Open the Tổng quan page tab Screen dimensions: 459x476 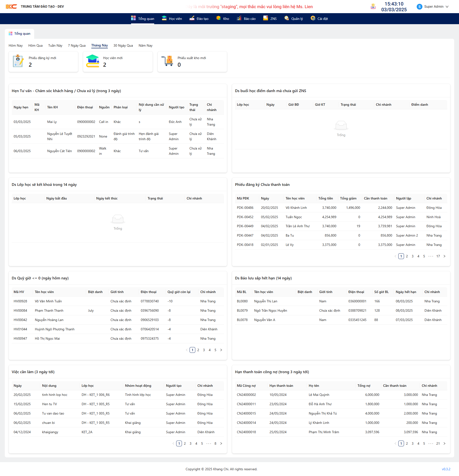pos(19,33)
